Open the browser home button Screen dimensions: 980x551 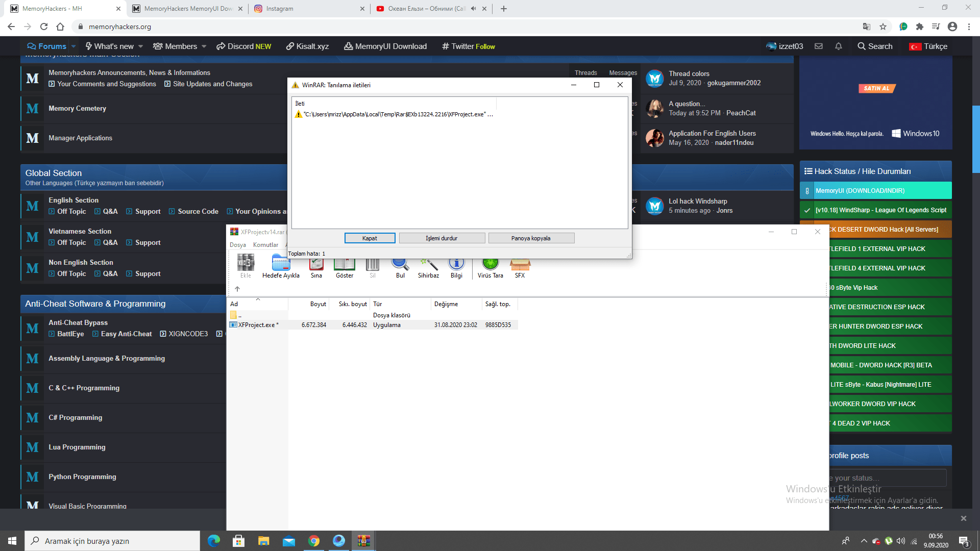60,27
